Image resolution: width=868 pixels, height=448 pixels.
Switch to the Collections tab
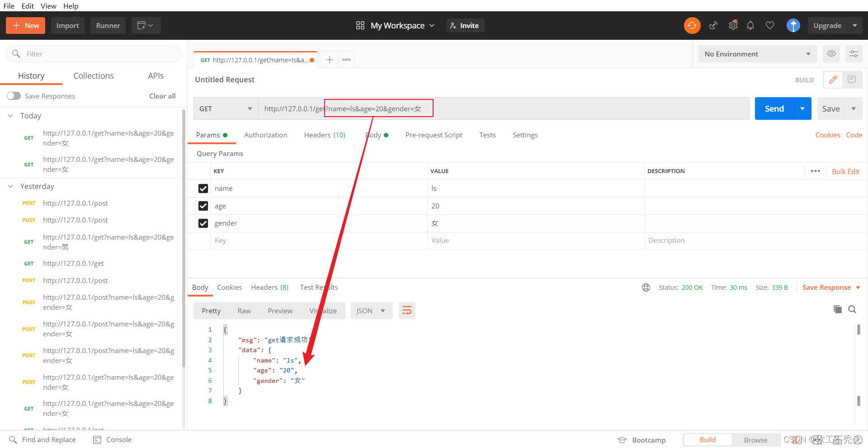[x=94, y=75]
